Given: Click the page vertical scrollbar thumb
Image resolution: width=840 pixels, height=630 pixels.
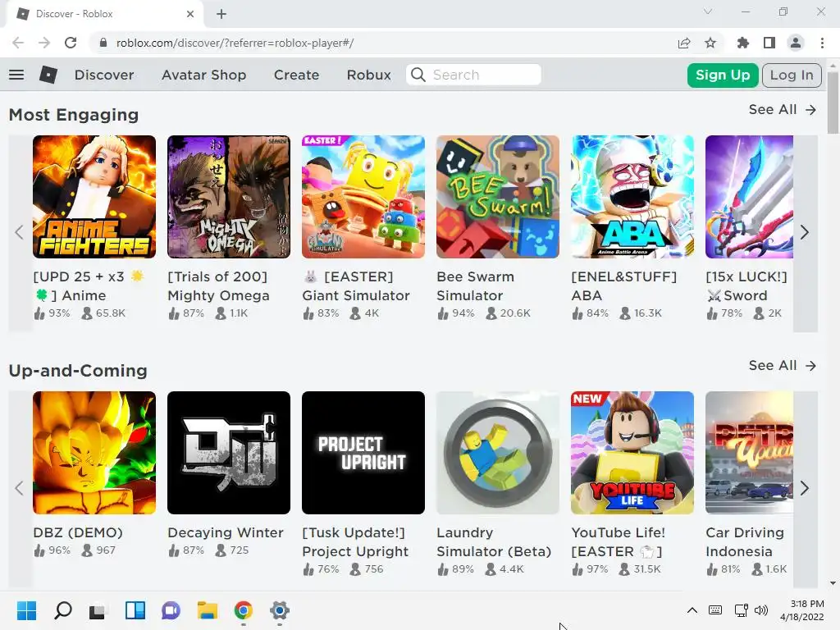Looking at the screenshot, I should [833, 102].
